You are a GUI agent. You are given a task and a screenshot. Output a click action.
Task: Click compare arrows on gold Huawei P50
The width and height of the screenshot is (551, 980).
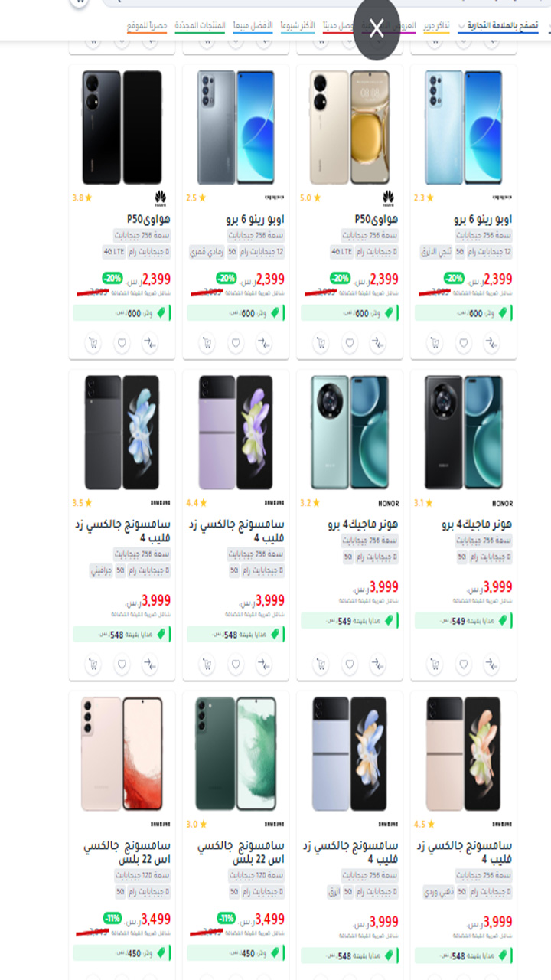[x=378, y=344]
